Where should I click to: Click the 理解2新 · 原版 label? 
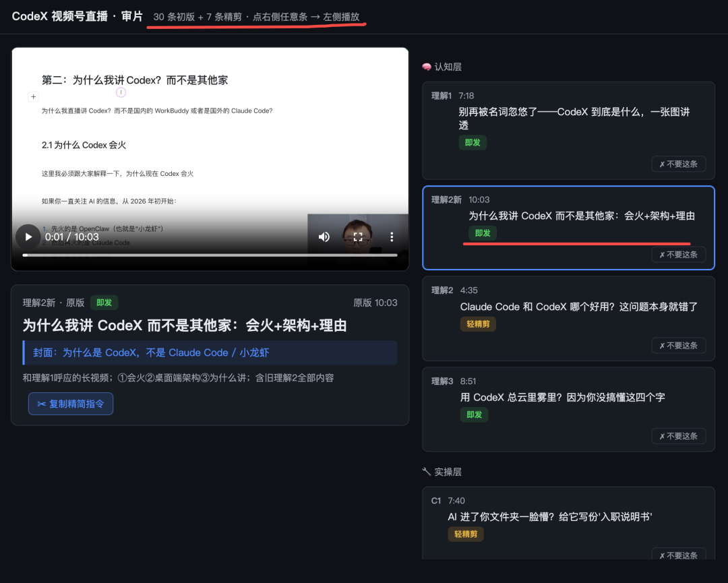coord(53,303)
